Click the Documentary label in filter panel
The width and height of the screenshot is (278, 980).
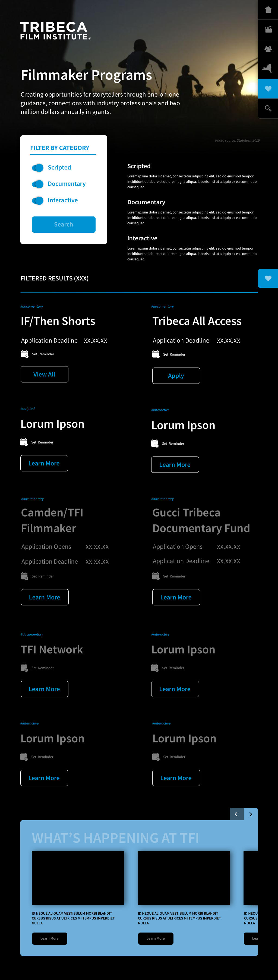[x=67, y=184]
